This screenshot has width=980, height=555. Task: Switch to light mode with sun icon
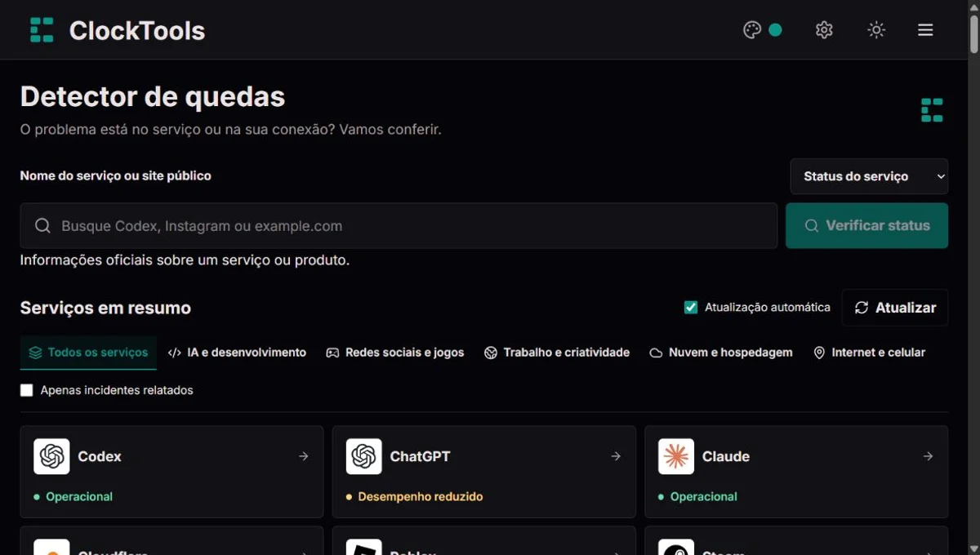click(x=876, y=30)
